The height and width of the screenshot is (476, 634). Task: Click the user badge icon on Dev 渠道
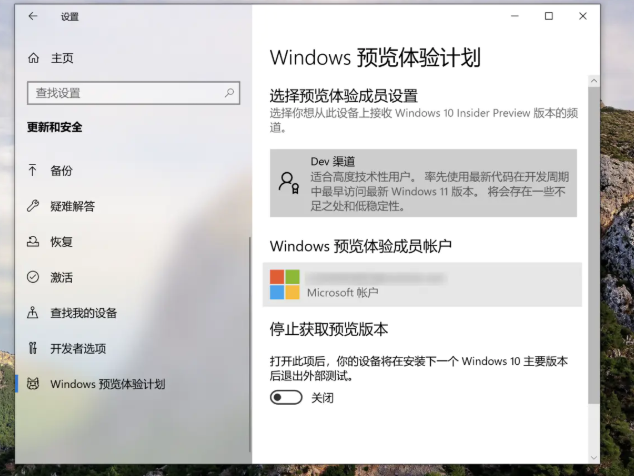289,183
